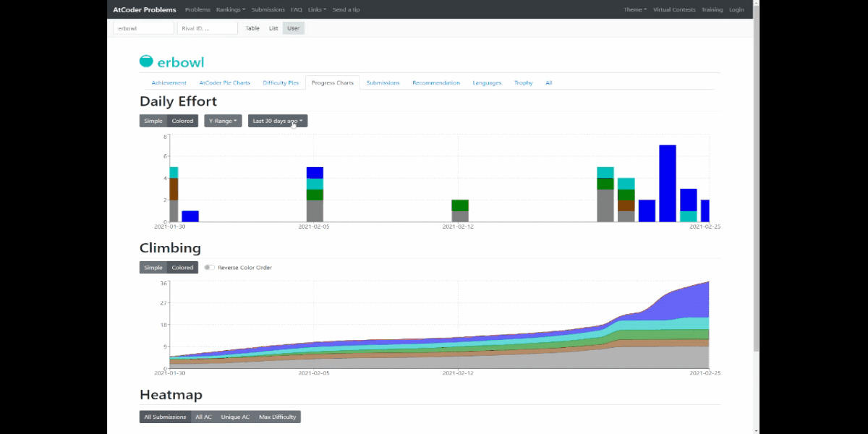Set Climbing chart to Colored
Screen dimensions: 868x434
click(182, 268)
